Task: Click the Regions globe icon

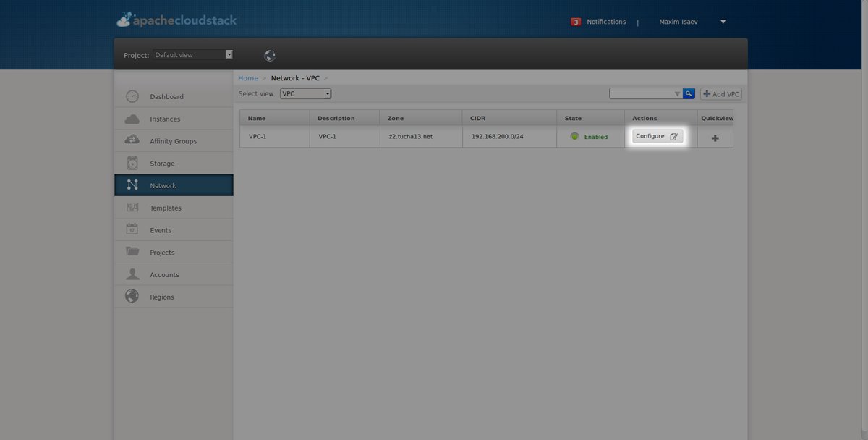Action: click(132, 296)
